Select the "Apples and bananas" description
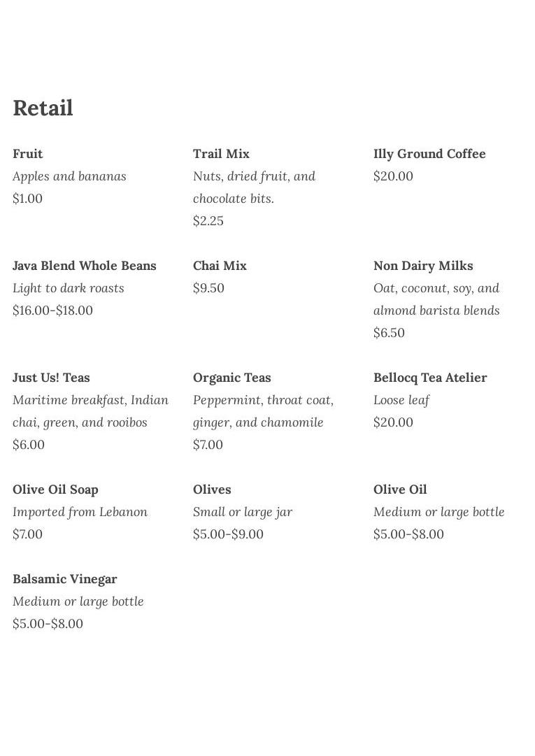 69,176
